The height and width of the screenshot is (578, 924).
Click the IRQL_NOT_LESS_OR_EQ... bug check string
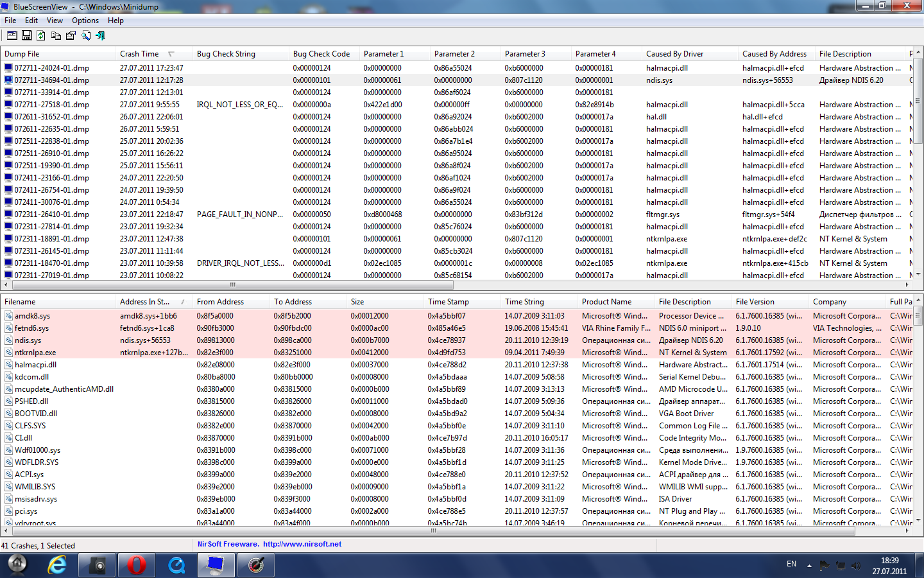[240, 104]
